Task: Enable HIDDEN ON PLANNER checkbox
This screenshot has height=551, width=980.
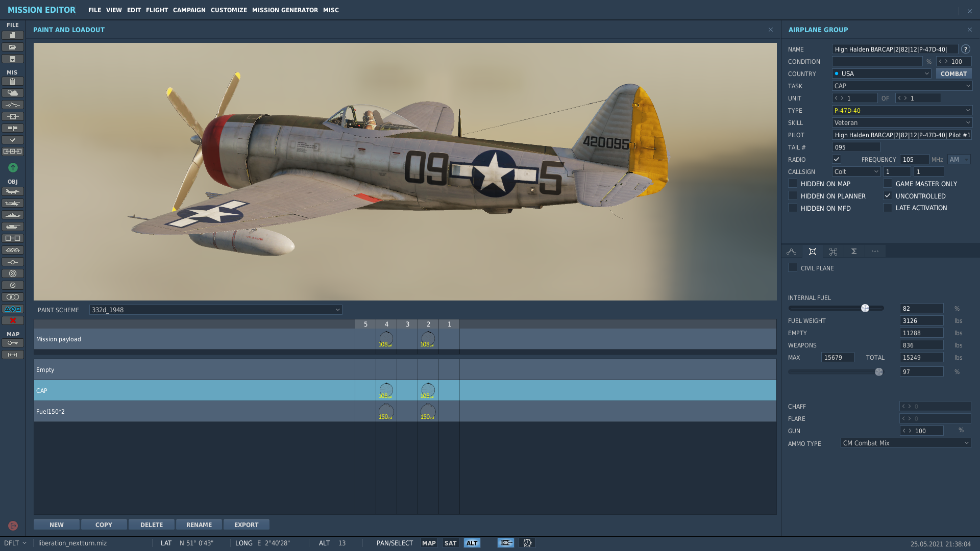Action: click(793, 195)
